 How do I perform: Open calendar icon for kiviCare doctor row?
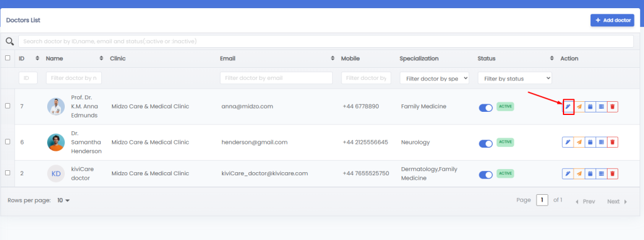590,173
